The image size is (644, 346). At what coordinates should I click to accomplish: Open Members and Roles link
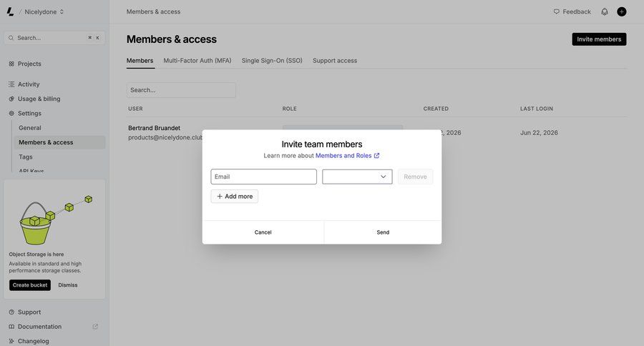click(347, 156)
